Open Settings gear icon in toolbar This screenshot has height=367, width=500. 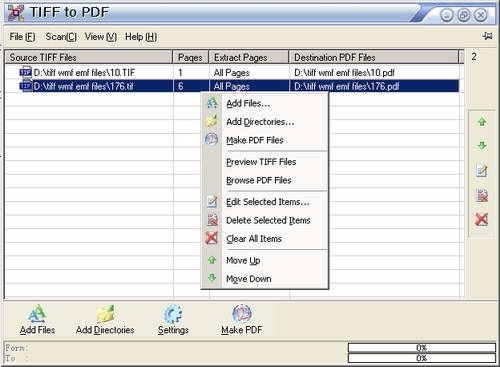(173, 314)
